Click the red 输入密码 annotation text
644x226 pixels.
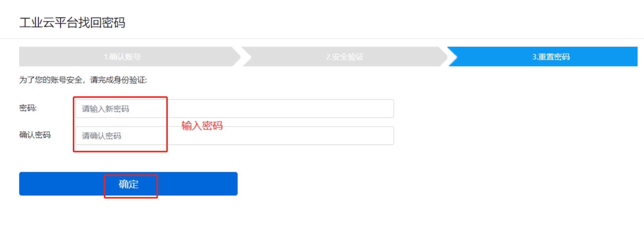point(202,125)
